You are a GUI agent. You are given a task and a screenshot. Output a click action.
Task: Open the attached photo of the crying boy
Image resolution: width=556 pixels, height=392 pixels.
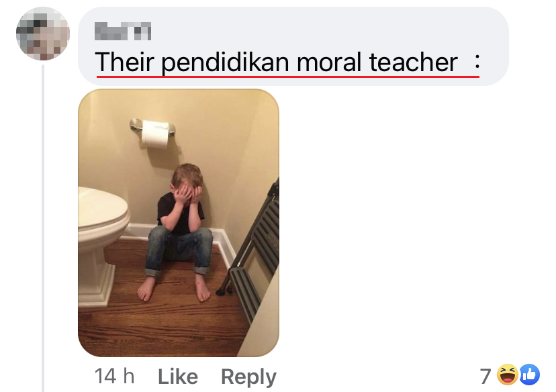click(179, 223)
